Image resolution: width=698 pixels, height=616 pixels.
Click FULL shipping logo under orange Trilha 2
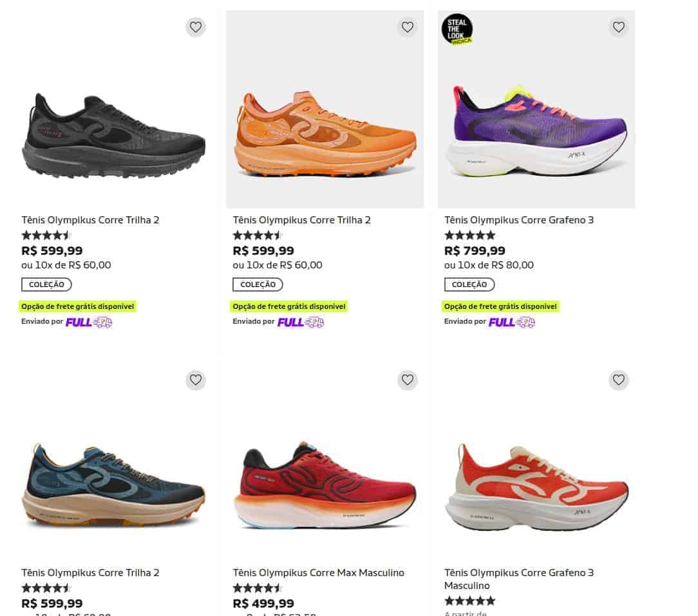coord(301,322)
